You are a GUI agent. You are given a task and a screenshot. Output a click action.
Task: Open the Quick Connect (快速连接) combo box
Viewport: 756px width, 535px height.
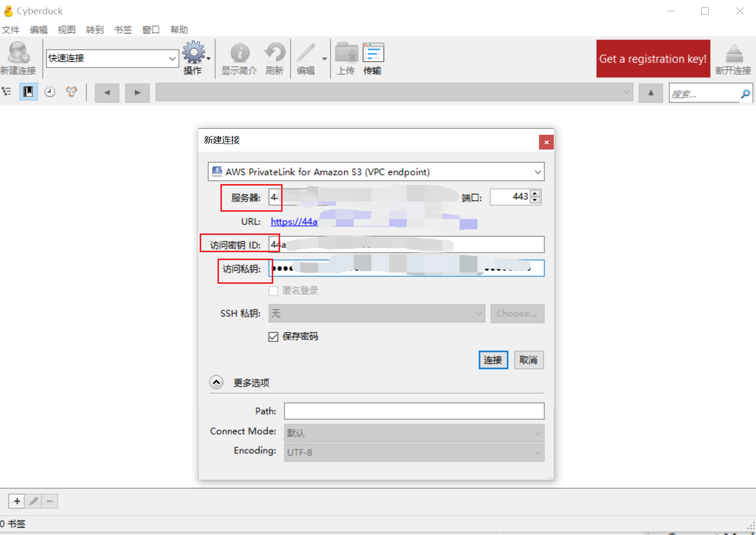click(x=112, y=58)
